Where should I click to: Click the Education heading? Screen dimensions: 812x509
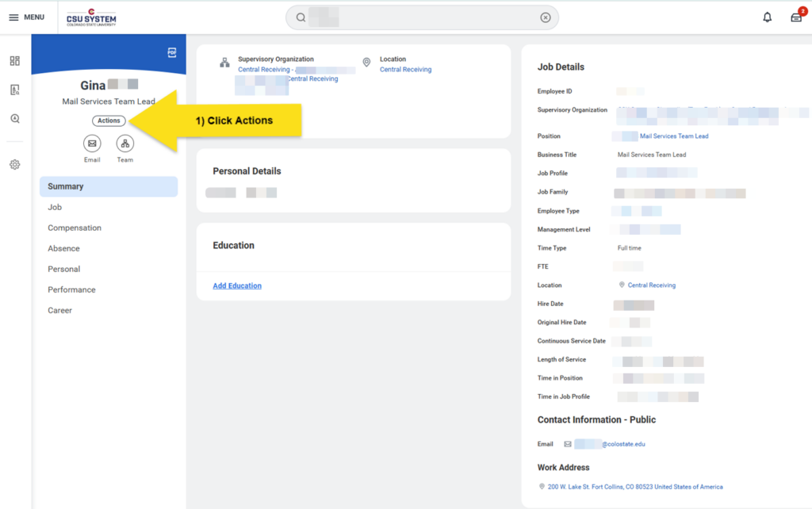click(234, 246)
